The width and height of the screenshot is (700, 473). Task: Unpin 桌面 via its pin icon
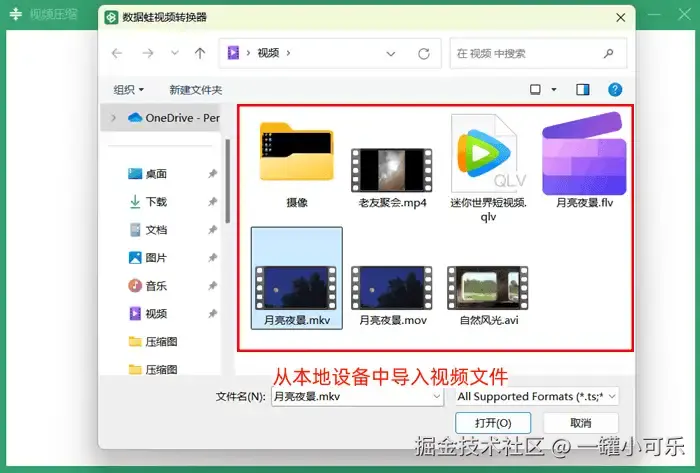point(212,174)
